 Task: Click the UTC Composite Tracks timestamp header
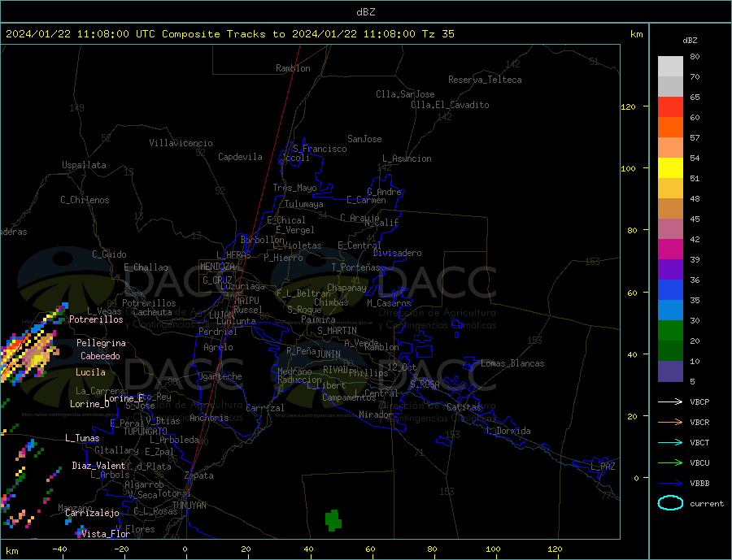(229, 34)
